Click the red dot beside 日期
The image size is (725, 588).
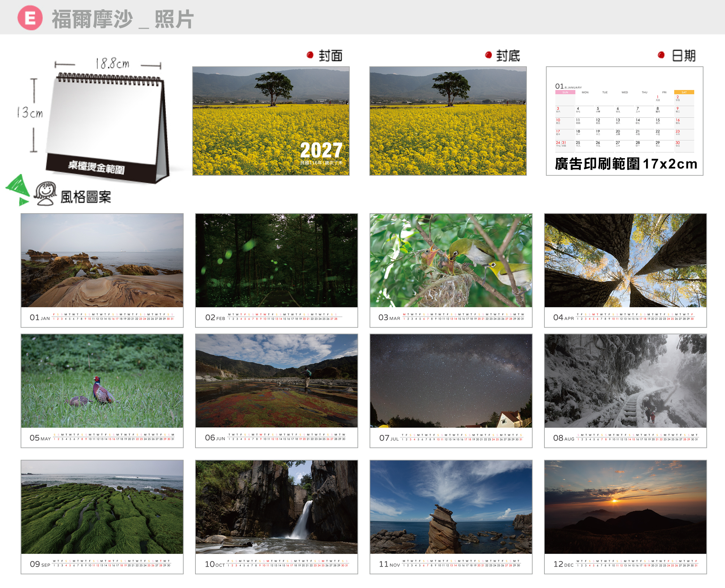point(661,55)
